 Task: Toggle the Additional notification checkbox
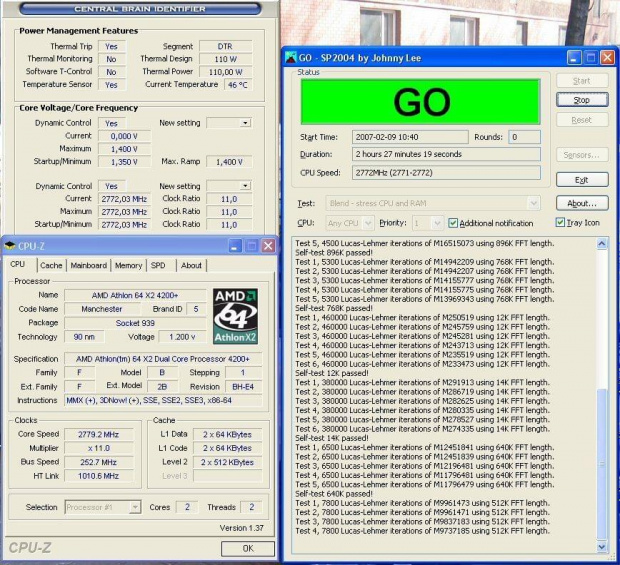(453, 223)
